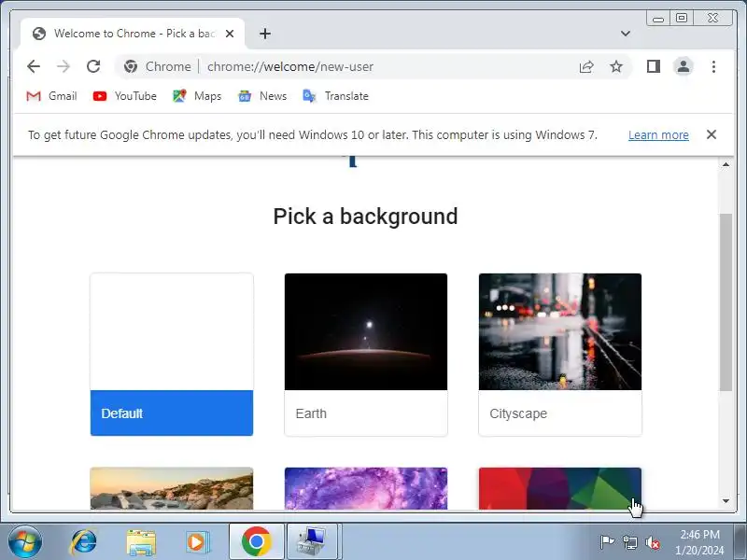Pick the rocky landscape background thumbnail
747x560 pixels.
(x=172, y=488)
